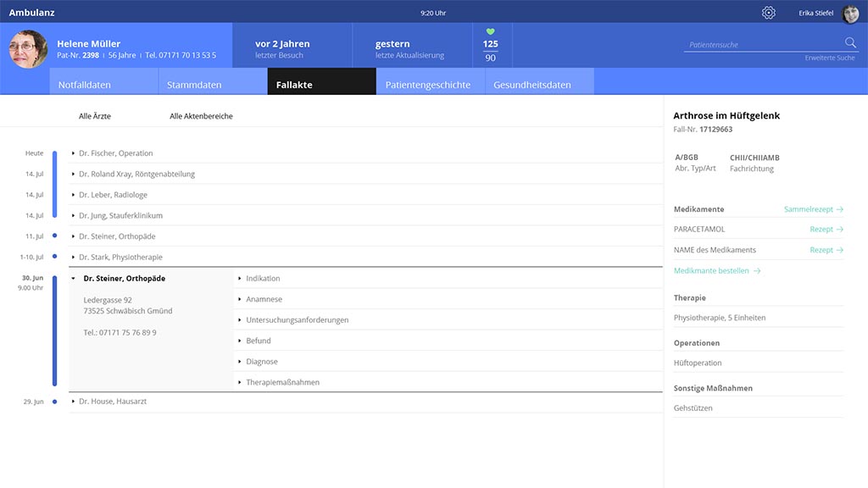The image size is (868, 488).
Task: Click the 11. Jul timeline dot
Action: (x=54, y=236)
